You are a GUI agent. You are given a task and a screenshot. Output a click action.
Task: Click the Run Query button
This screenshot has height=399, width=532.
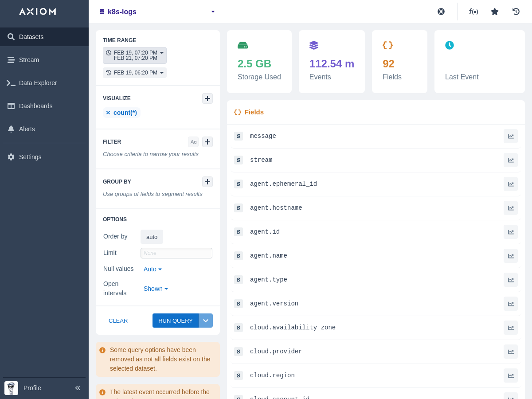pos(176,321)
